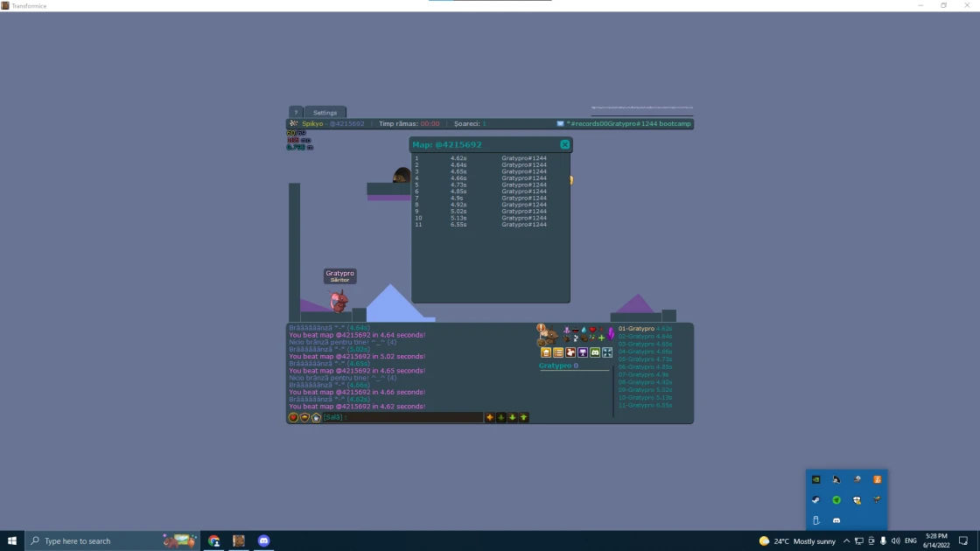Click the house menu icon in game panel
The image size is (980, 551).
tap(546, 353)
